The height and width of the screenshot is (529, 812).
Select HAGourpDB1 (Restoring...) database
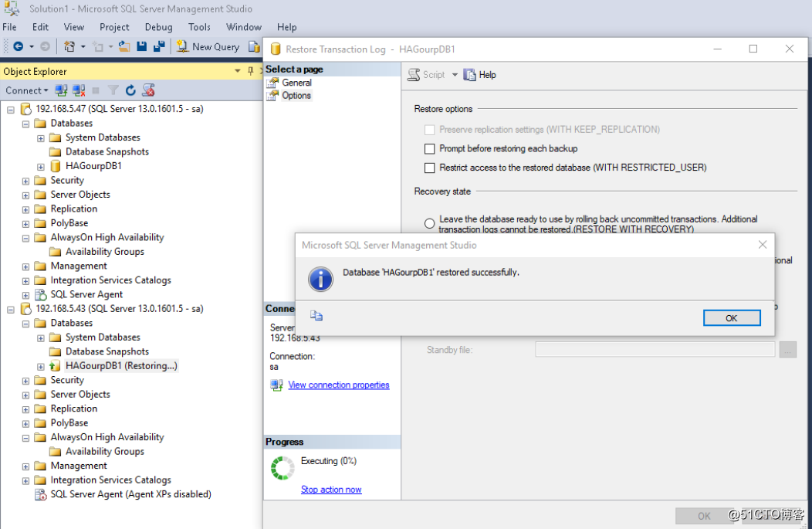tap(121, 366)
